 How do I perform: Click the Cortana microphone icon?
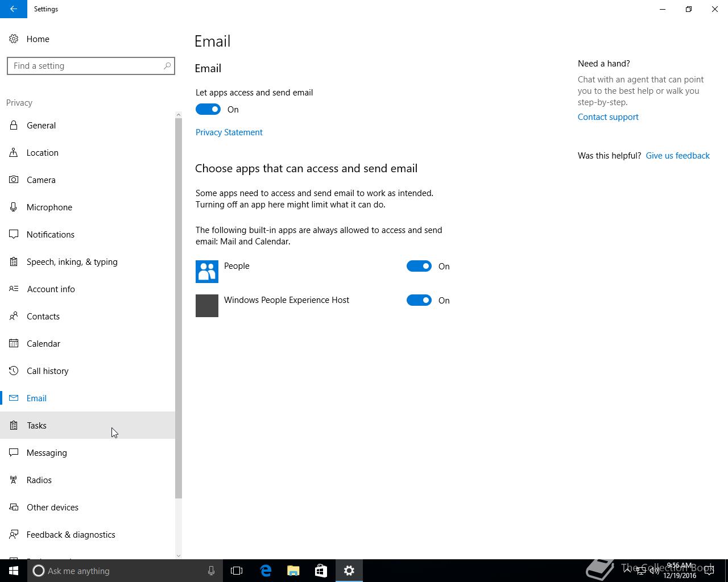[211, 571]
